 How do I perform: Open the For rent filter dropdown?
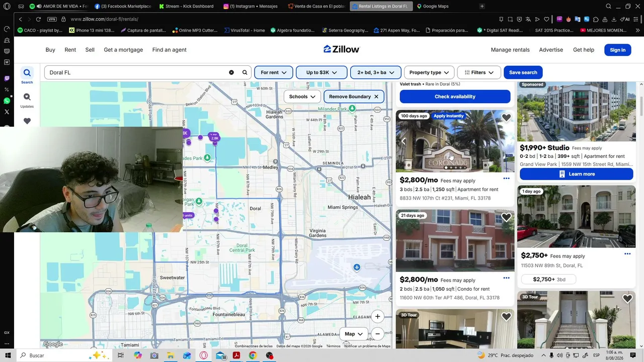click(274, 72)
